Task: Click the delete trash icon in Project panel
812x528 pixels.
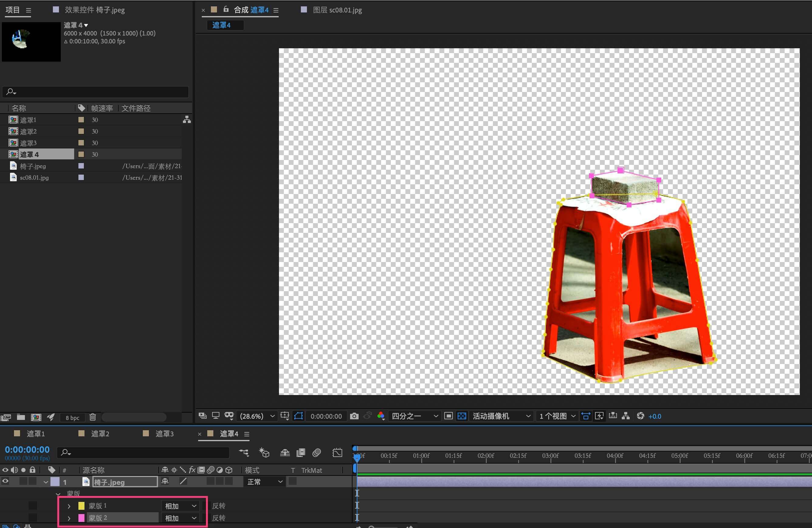Action: (92, 417)
